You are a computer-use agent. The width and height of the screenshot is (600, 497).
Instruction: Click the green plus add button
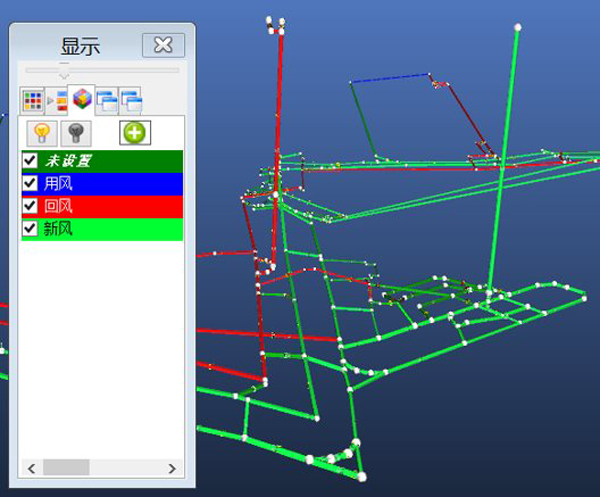tap(135, 133)
